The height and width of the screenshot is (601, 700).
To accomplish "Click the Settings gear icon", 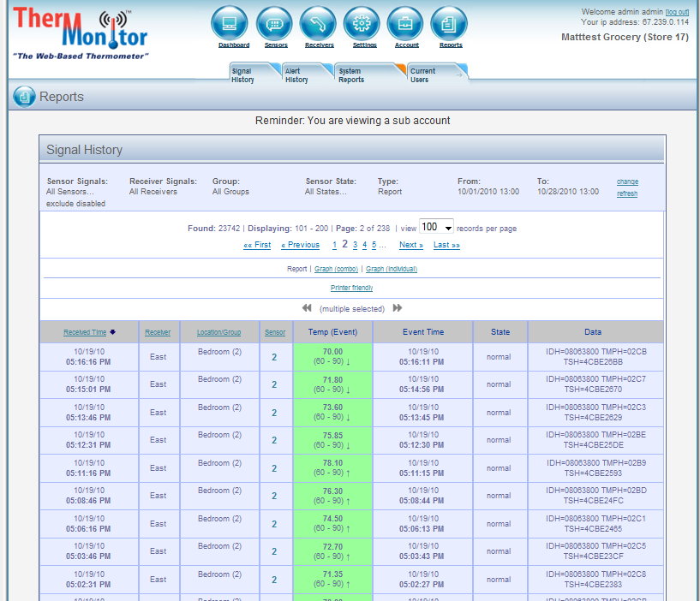I will 362,24.
